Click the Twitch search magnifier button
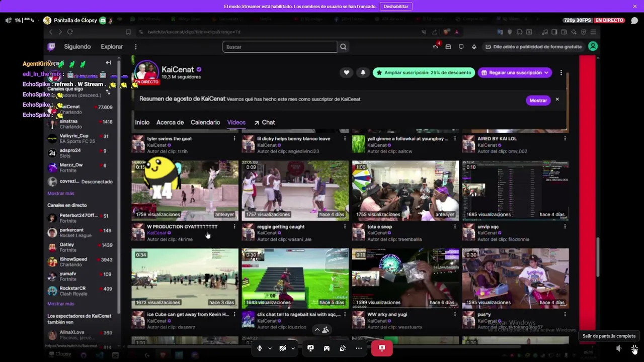The height and width of the screenshot is (362, 644). pyautogui.click(x=343, y=47)
